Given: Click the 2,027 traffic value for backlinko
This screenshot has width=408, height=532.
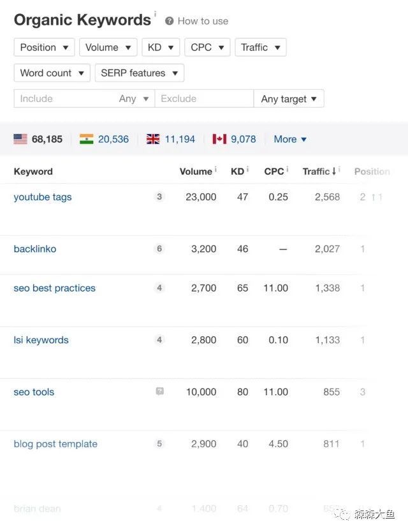Looking at the screenshot, I should pos(327,249).
